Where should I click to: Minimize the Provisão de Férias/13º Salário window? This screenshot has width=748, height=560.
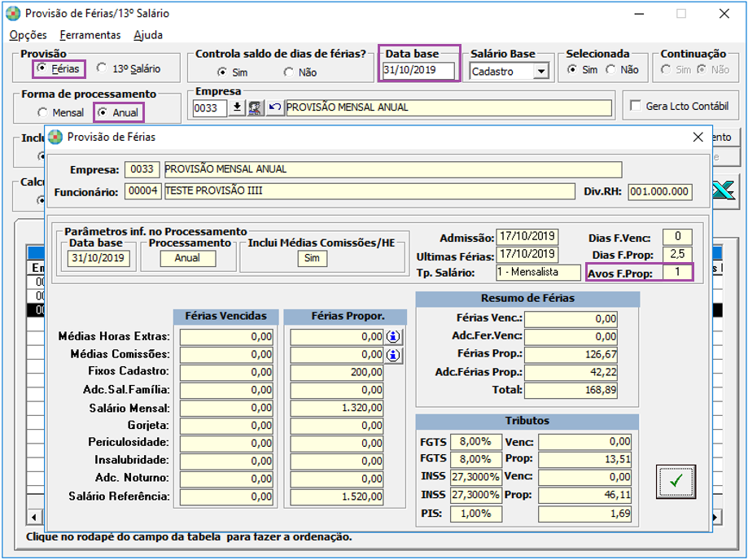[639, 14]
